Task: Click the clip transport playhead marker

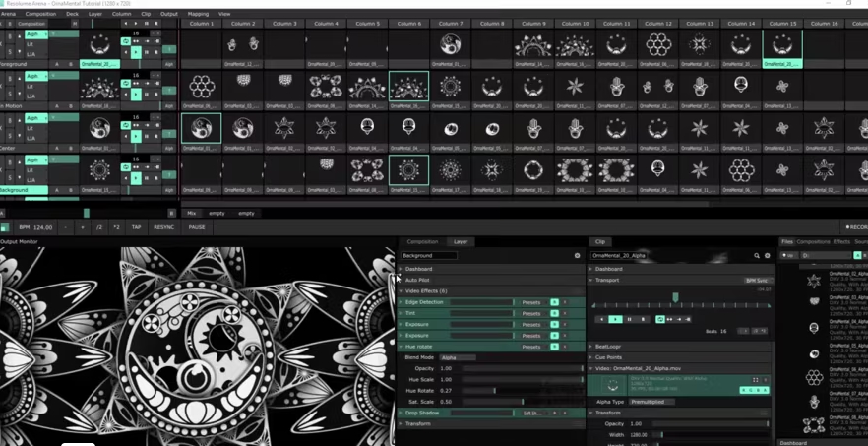Action: pos(675,298)
